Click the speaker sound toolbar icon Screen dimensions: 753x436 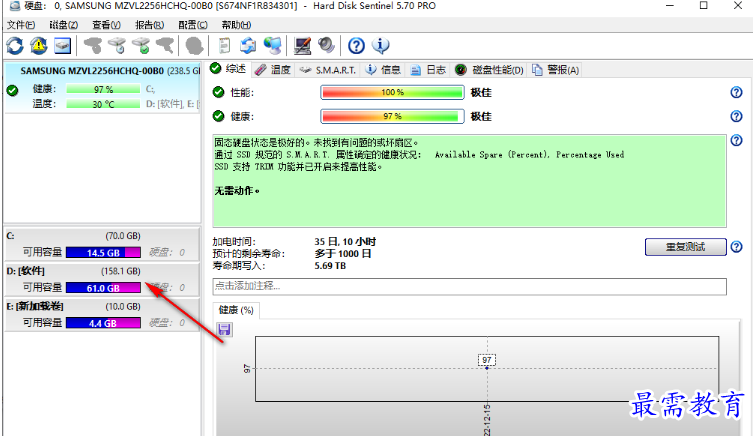tap(327, 46)
